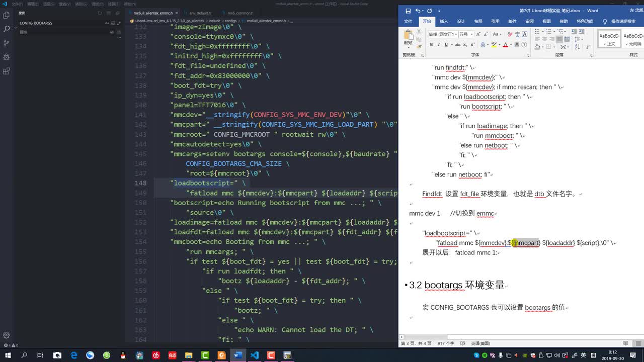Open the Run and Debug view in VS Code
Screen dimensions: 644x362
click(7, 57)
